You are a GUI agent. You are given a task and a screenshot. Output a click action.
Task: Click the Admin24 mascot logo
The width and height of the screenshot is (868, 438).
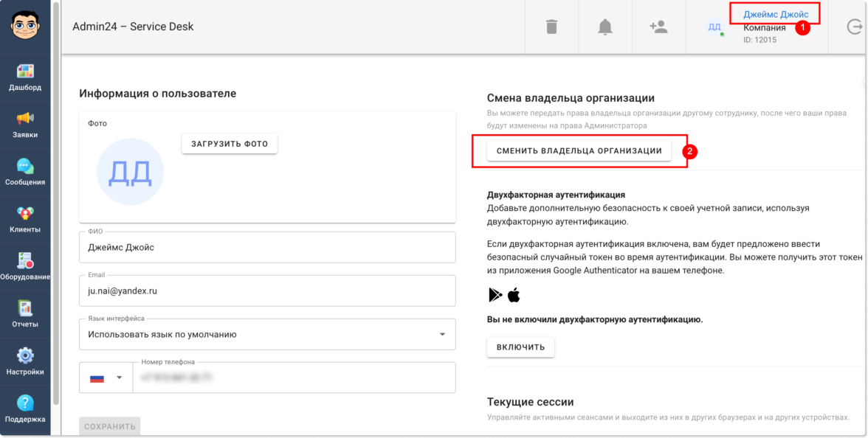pos(25,25)
